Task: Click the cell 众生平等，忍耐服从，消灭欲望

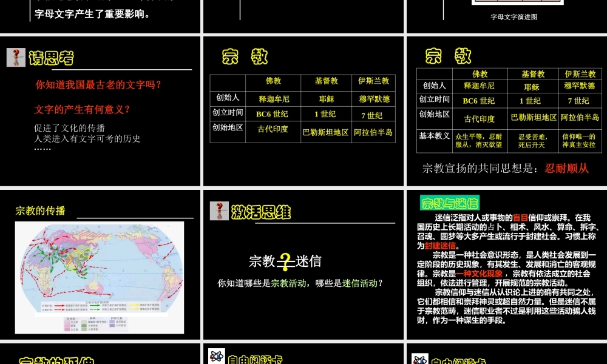Action: tap(478, 141)
